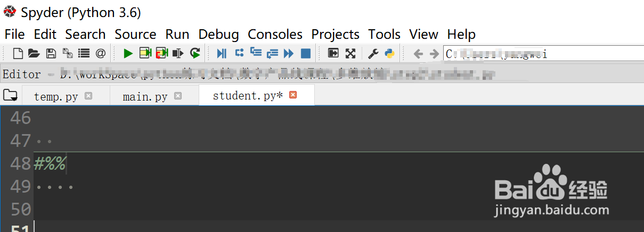Toggle fullscreen mode icon
Viewport: 644px width, 232px height.
(350, 53)
